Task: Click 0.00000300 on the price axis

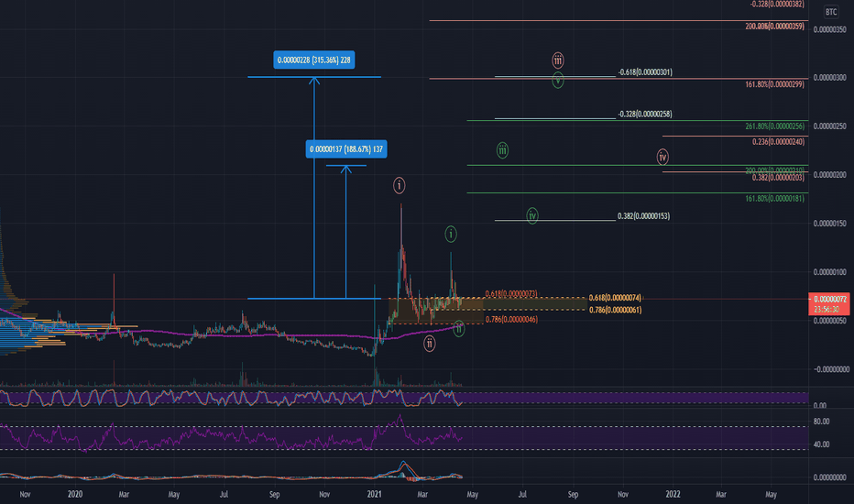Action: (829, 78)
